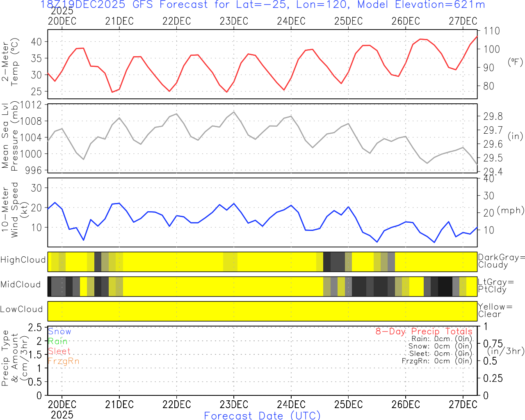Select the green Rain legend label
This screenshot has height=420, width=525.
(58, 341)
